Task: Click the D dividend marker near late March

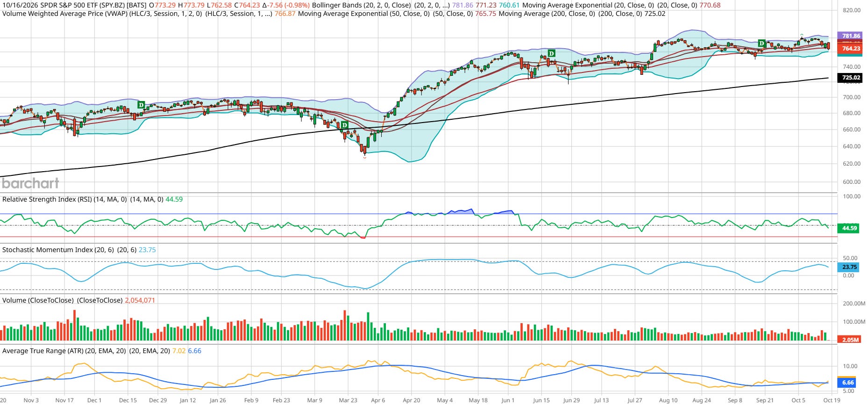Action: 344,125
